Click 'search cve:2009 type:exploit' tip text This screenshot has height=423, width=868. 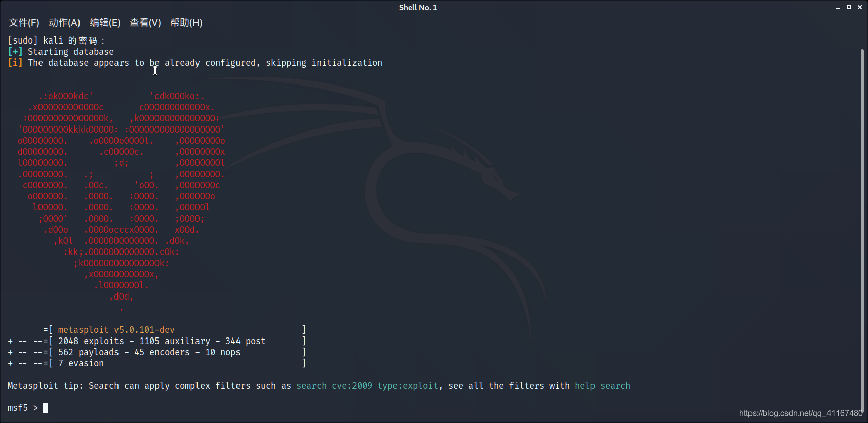367,386
